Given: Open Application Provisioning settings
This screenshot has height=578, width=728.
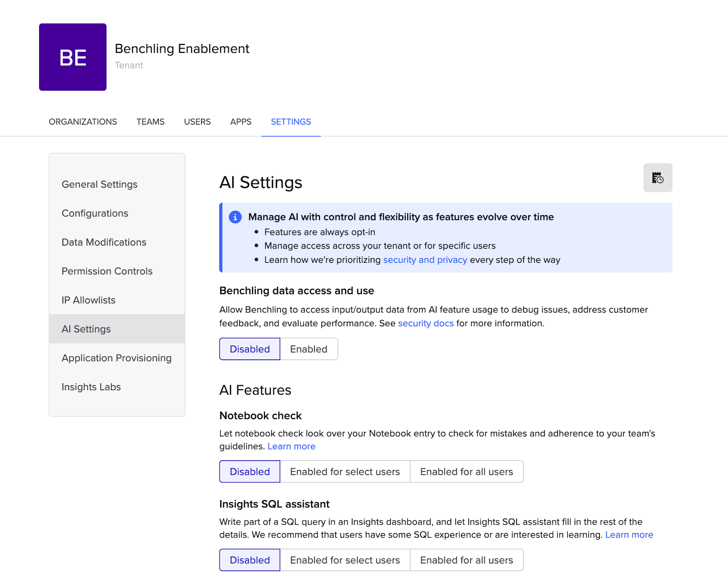Looking at the screenshot, I should tap(116, 358).
